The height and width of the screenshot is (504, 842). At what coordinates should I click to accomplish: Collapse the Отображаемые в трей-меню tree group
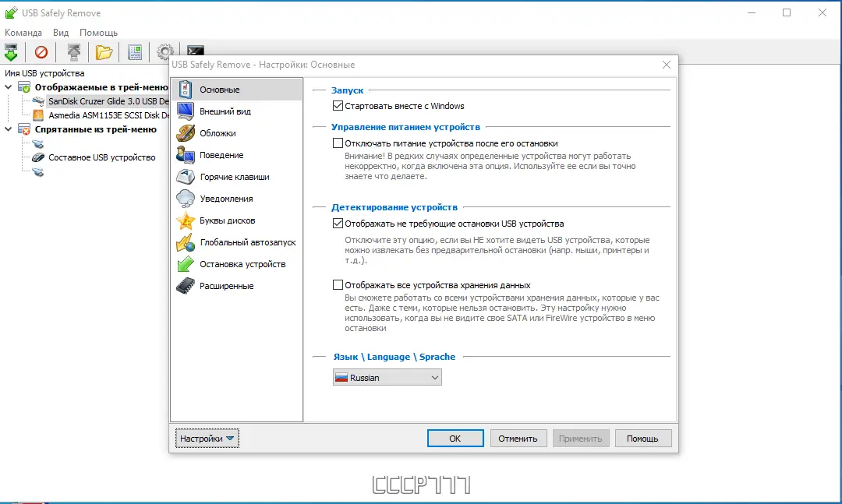tap(9, 87)
